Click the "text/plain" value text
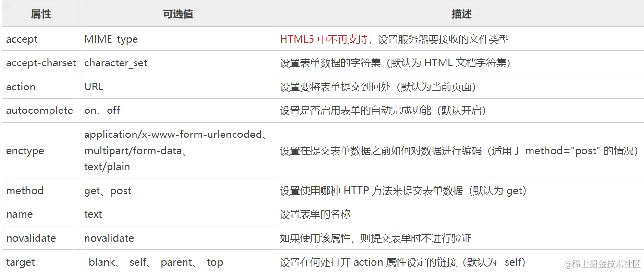The height and width of the screenshot is (272, 644). (x=107, y=167)
